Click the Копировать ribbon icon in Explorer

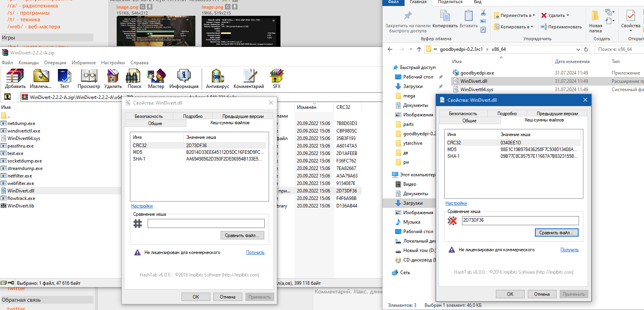[445, 19]
